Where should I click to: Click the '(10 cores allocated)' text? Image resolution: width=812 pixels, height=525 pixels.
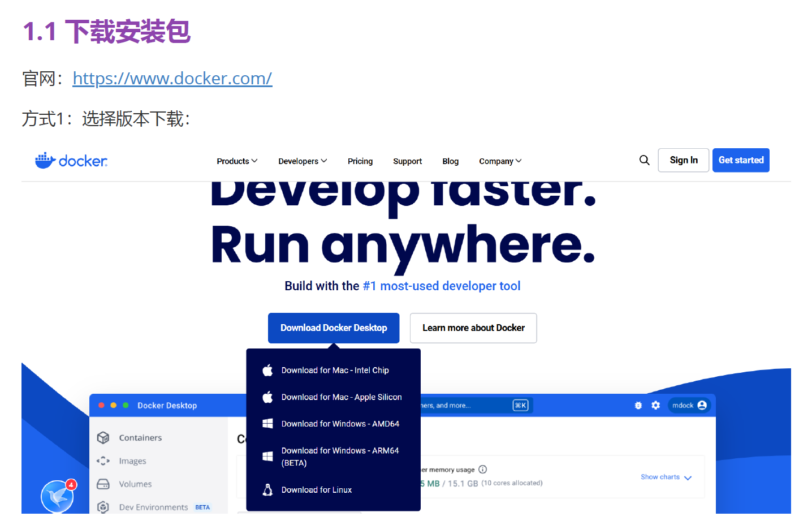(x=512, y=483)
